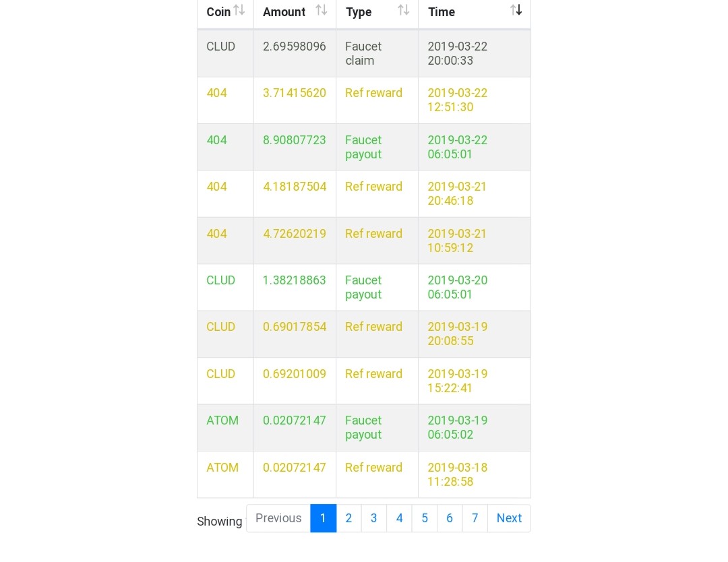Screen dimensions: 728x562
Task: Click the Previous pagination button
Action: pos(278,518)
